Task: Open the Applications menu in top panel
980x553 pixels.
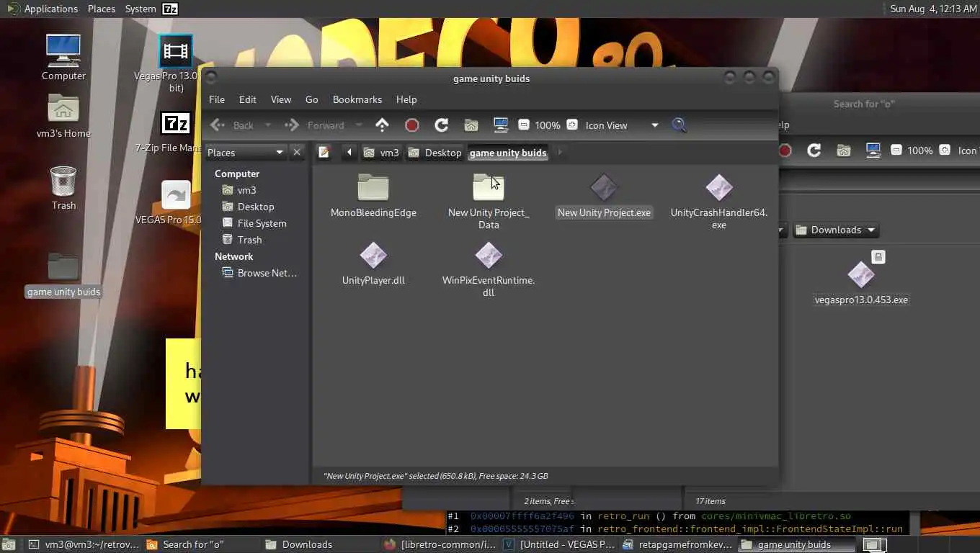Action: coord(42,9)
